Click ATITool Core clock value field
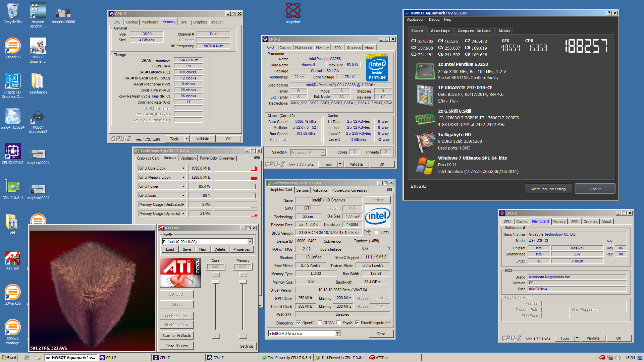Image resolution: width=644 pixels, height=362 pixels. 216,267
